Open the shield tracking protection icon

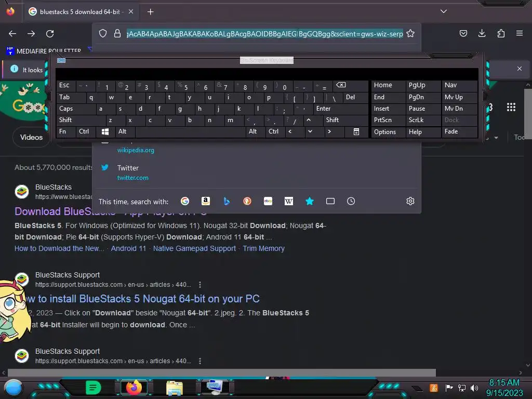(x=103, y=33)
